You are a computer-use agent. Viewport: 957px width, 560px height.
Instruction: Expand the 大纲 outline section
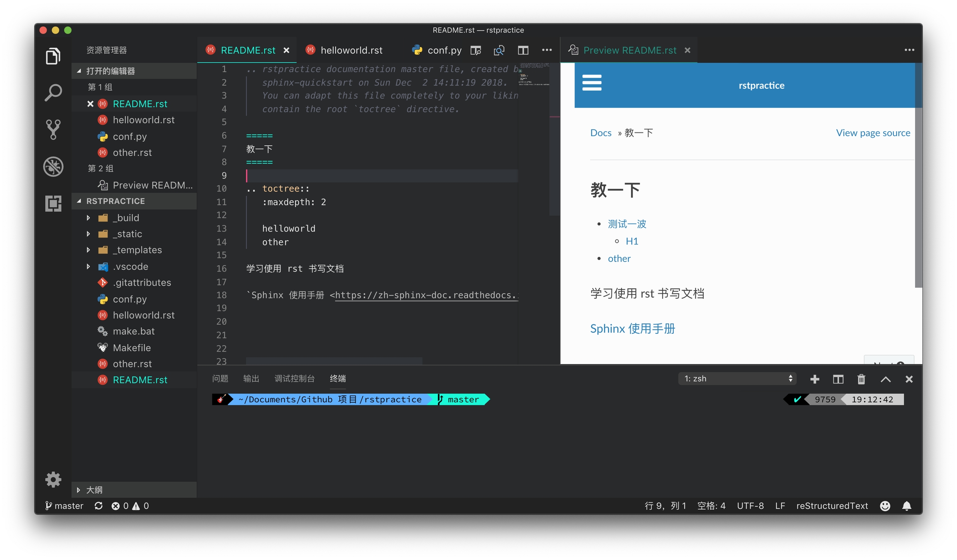pos(94,490)
